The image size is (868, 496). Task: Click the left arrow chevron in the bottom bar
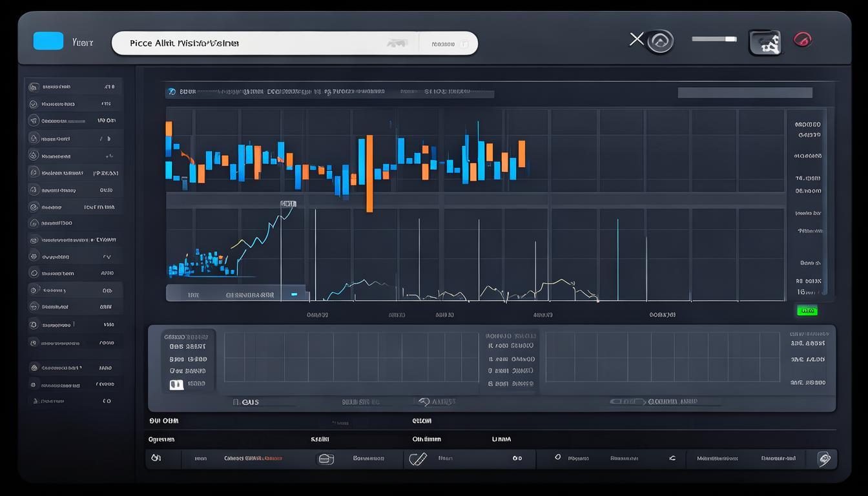(x=672, y=458)
